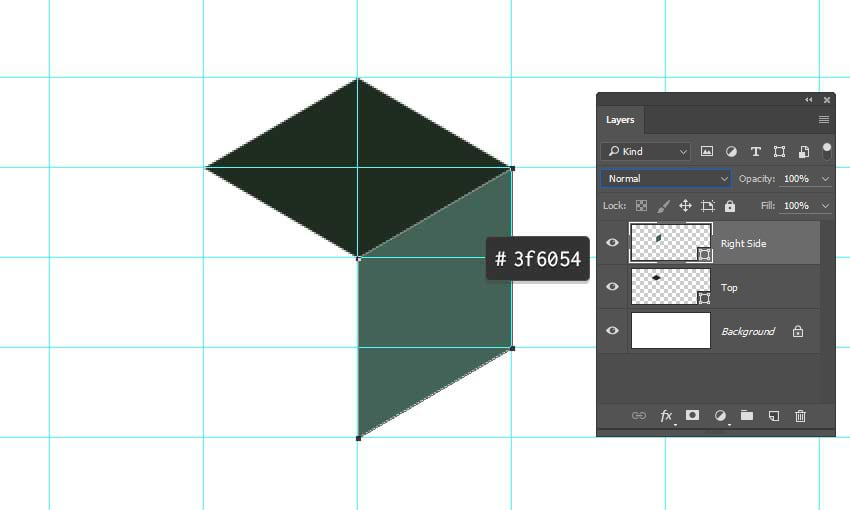Click the Fill label
This screenshot has height=510, width=850.
[768, 206]
